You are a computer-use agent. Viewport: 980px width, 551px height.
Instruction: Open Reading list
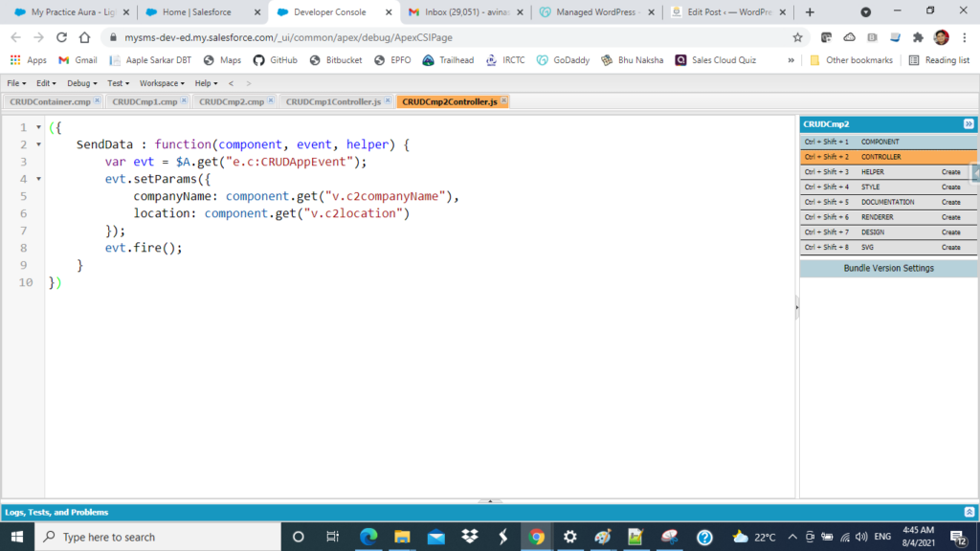click(939, 60)
